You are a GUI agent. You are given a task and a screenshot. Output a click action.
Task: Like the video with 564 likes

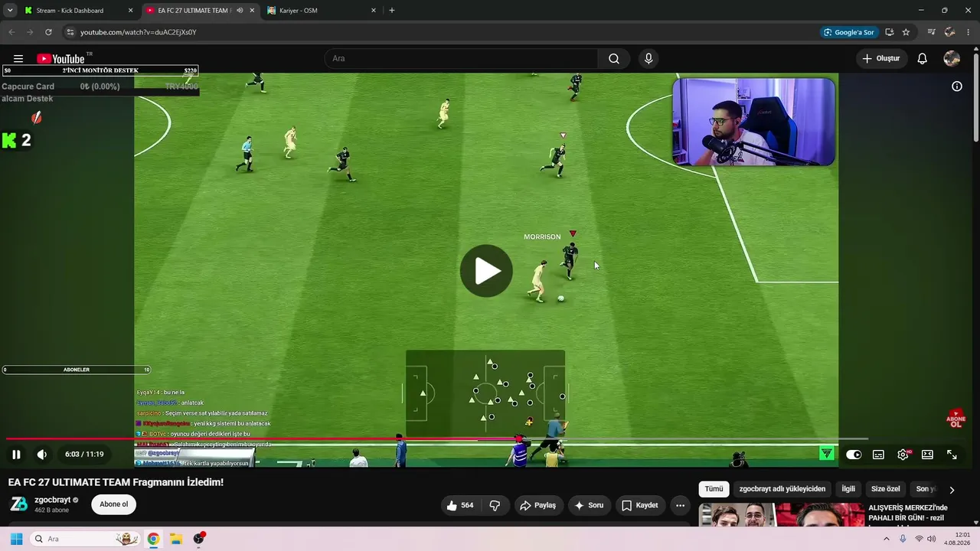[460, 505]
